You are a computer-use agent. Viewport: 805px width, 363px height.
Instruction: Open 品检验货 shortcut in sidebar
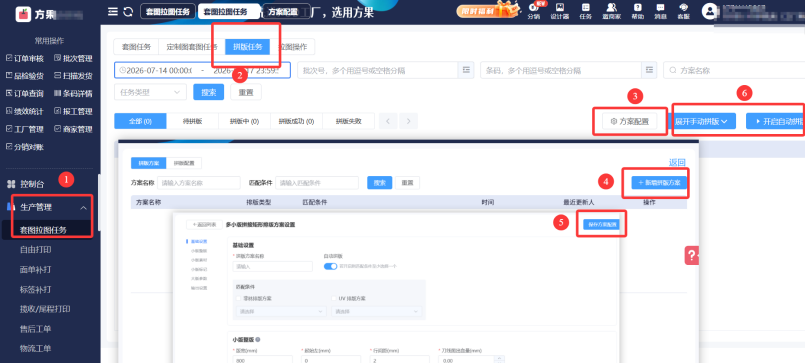coord(25,75)
